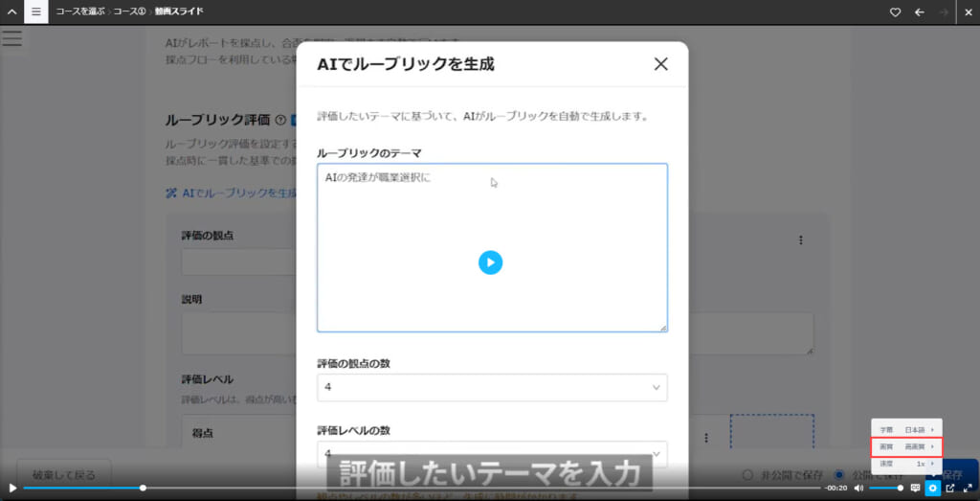Click the video progress bar handle
The image size is (980, 501).
pos(143,489)
